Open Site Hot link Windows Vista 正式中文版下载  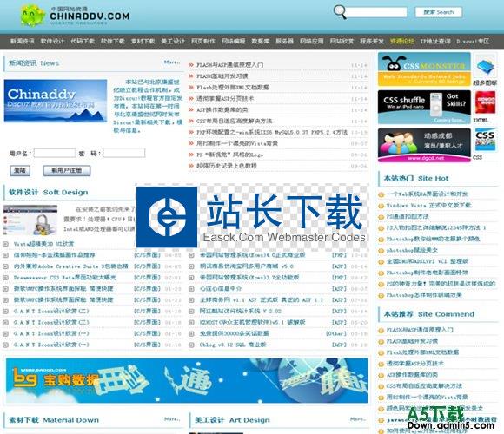tap(428, 206)
